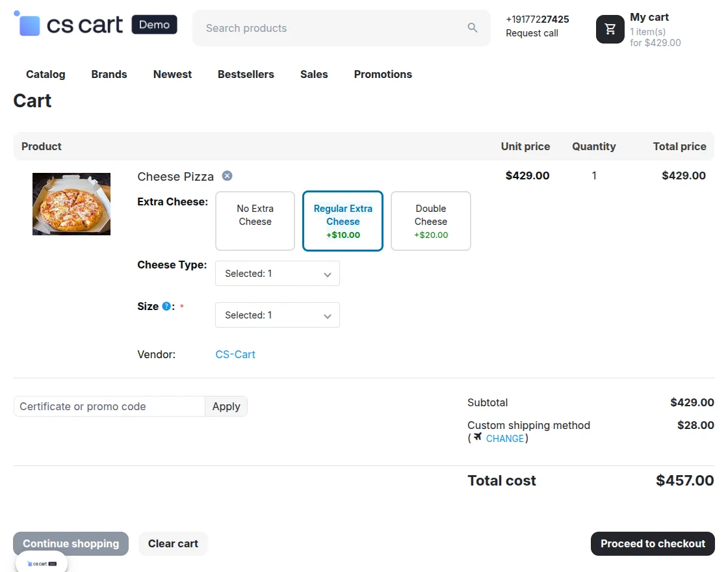Screen dimensions: 728x572
Task: Focus the certificate or promo code field
Action: (109, 406)
